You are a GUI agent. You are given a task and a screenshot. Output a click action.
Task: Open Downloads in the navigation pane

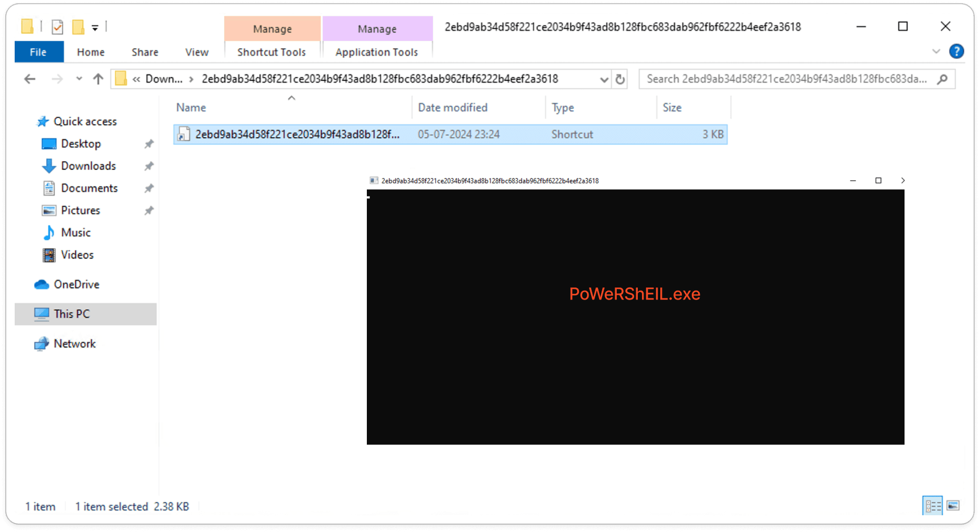click(x=88, y=166)
